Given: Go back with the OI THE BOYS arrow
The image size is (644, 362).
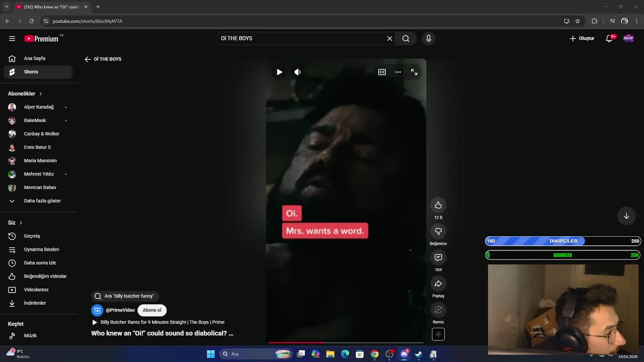Looking at the screenshot, I should [x=88, y=59].
